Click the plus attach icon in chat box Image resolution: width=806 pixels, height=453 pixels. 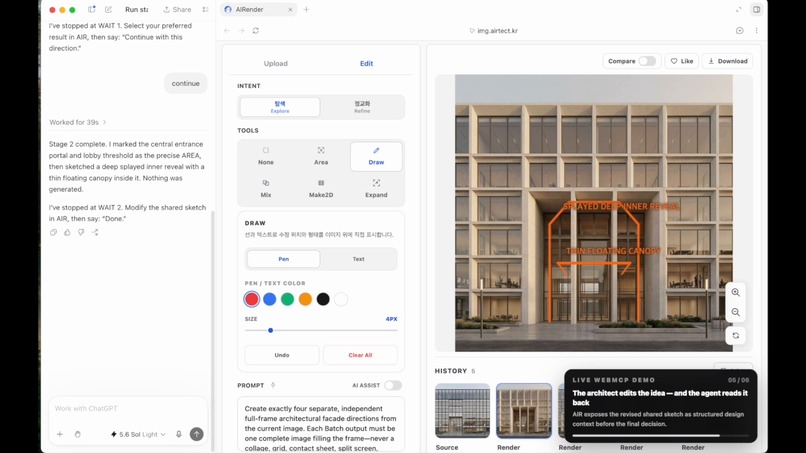pyautogui.click(x=60, y=434)
